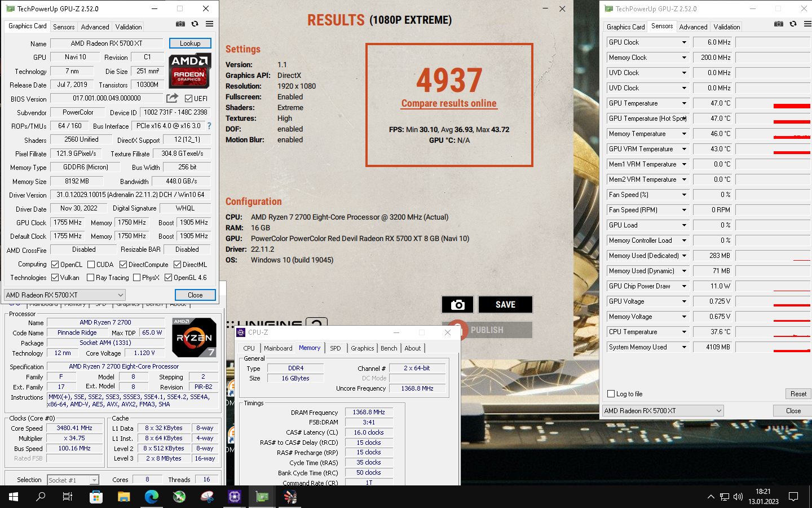Open File Explorer from taskbar
Image resolution: width=812 pixels, height=508 pixels.
point(124,497)
